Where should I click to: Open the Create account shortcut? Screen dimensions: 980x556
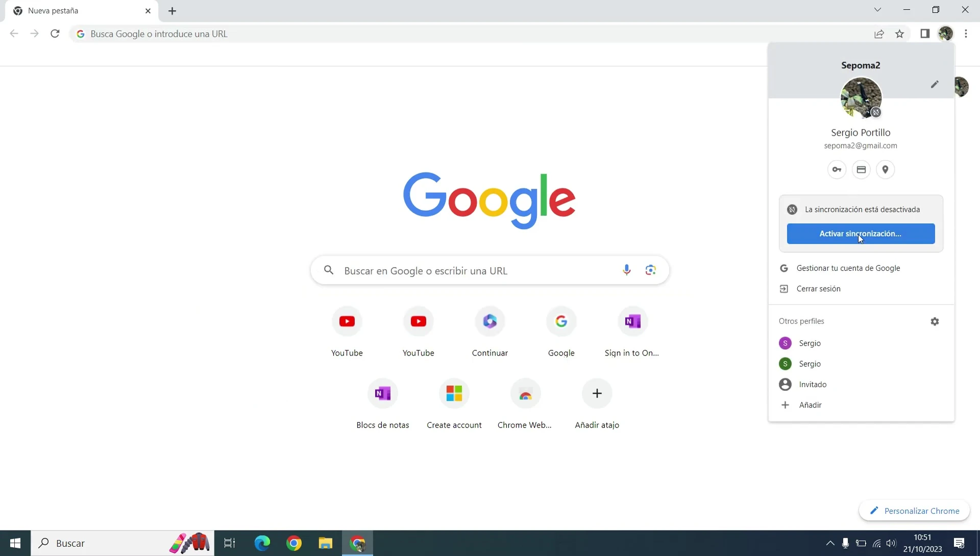(454, 403)
